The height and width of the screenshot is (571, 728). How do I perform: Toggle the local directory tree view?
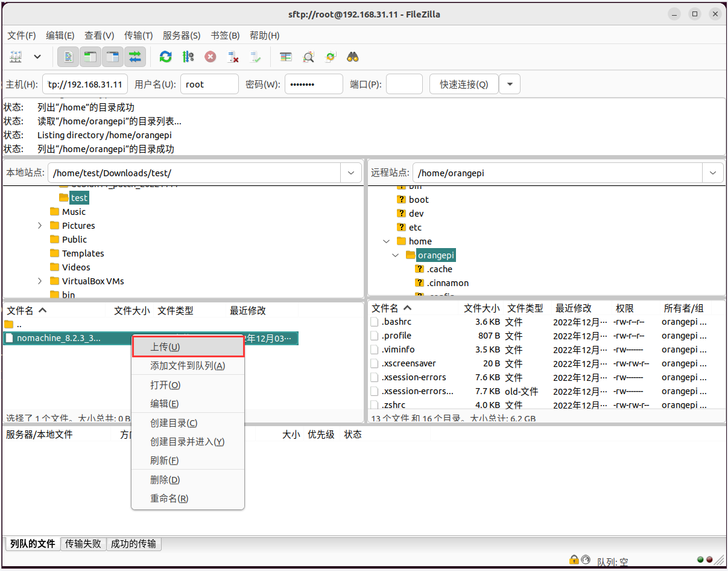[x=90, y=57]
